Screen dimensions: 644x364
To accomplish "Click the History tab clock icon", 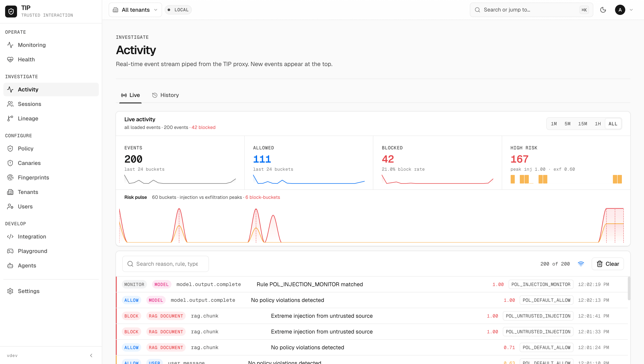I will 155,95.
